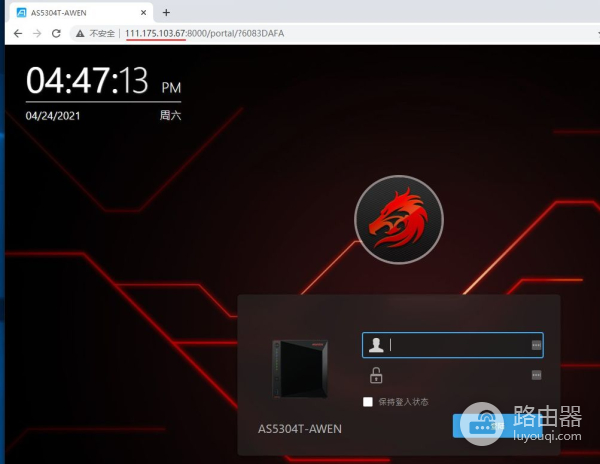Focus the username input field
The image size is (600, 464).
click(455, 345)
